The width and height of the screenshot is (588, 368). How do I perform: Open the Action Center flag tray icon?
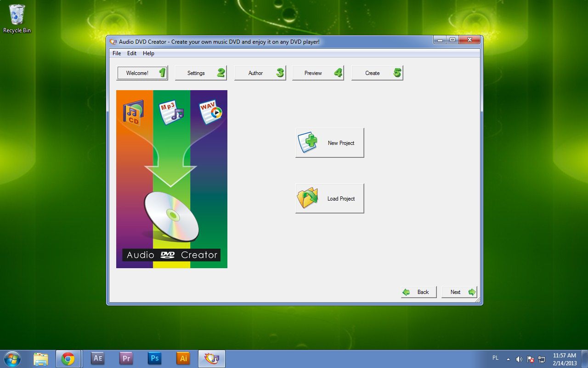point(531,359)
